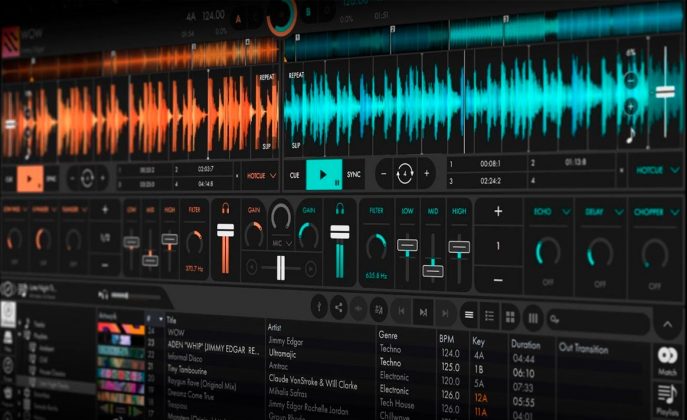Start playback on the teal deck
The height and width of the screenshot is (420, 687).
click(x=324, y=174)
